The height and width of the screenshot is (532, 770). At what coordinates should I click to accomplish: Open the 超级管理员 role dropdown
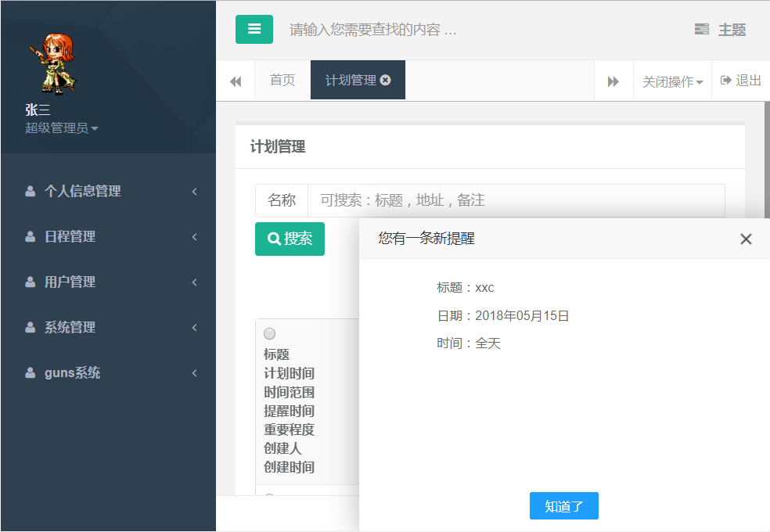(61, 128)
